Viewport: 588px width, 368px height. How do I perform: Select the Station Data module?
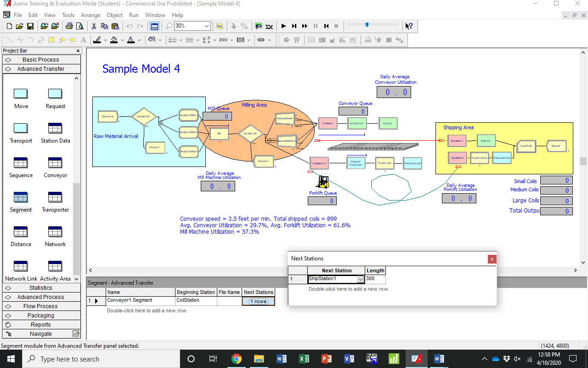click(55, 128)
